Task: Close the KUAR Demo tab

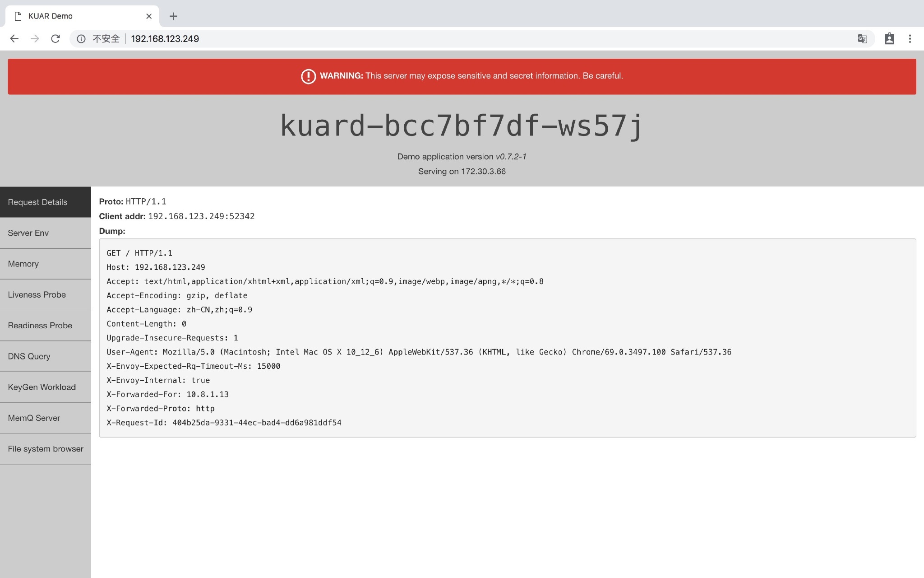Action: pos(149,16)
